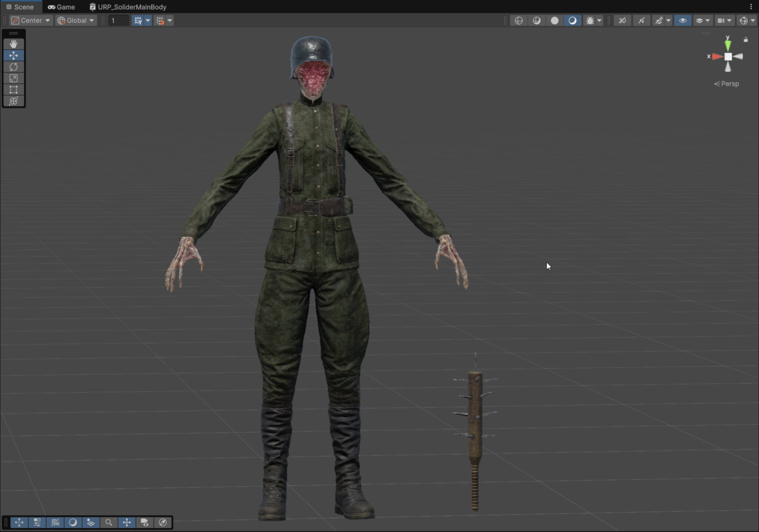Open the snap increment settings dropdown

point(170,21)
